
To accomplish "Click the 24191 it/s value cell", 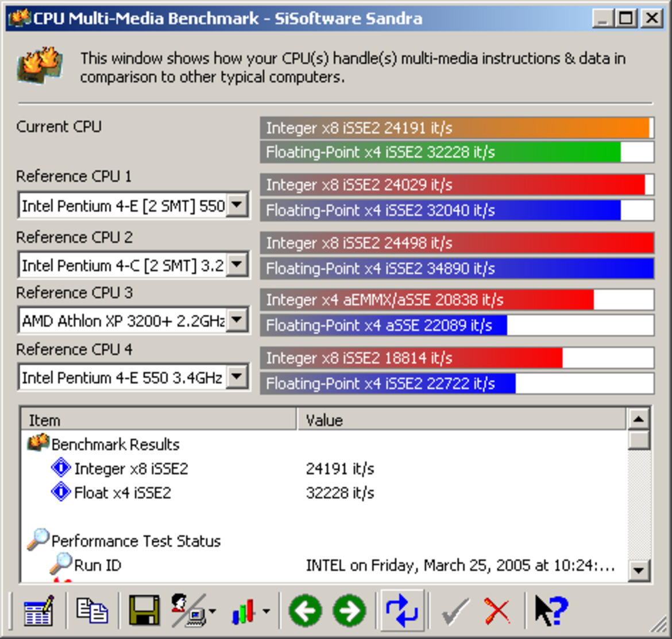I will [x=340, y=468].
